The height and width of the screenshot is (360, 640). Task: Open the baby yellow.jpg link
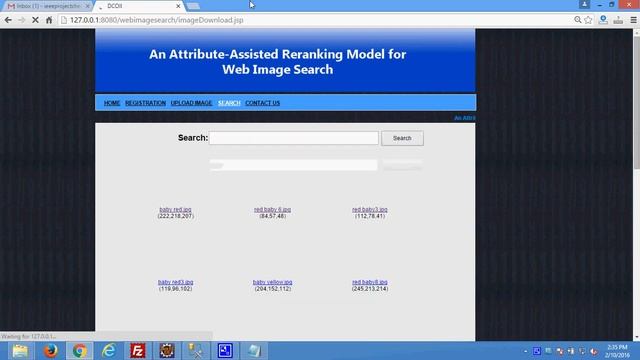tap(272, 282)
